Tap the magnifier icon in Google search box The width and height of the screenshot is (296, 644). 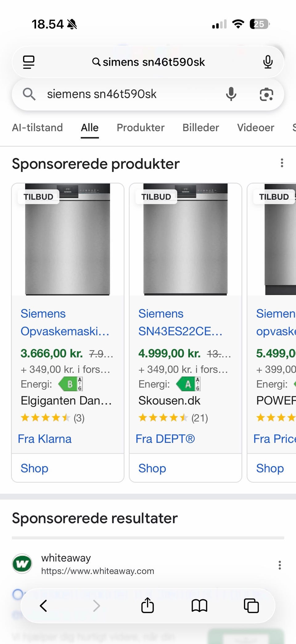pyautogui.click(x=29, y=94)
